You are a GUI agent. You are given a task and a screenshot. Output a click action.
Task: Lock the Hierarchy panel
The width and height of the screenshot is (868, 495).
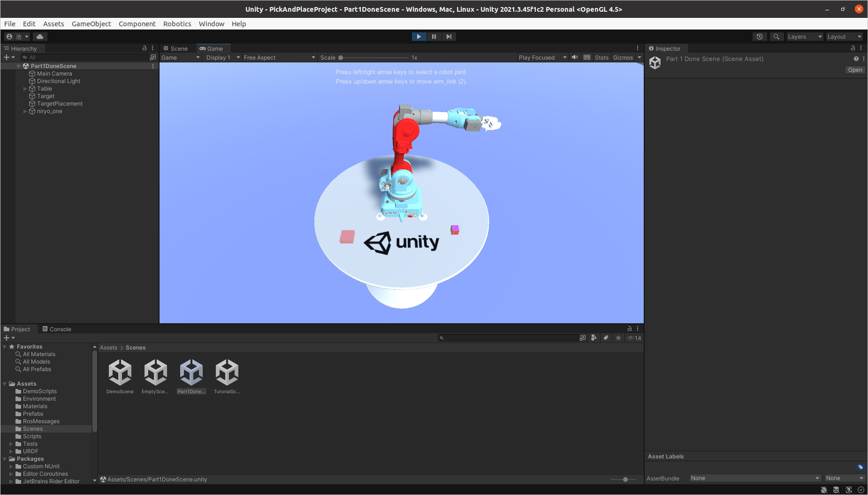click(x=145, y=48)
